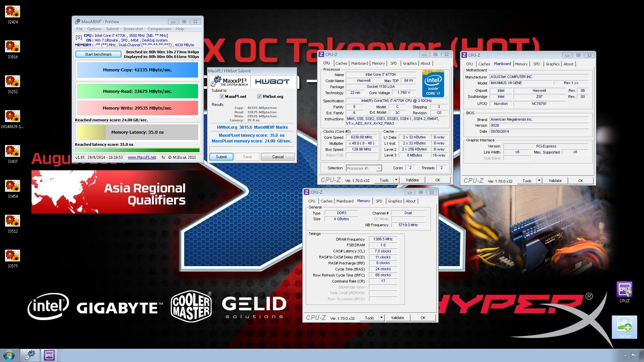The height and width of the screenshot is (362, 644).
Task: Open the Capture desktop shortcut
Action: (624, 327)
